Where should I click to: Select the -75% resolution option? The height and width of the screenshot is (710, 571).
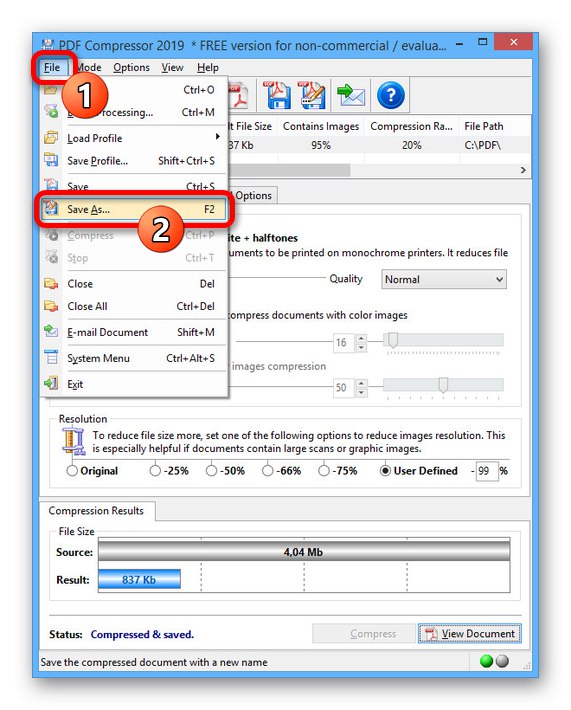(324, 471)
